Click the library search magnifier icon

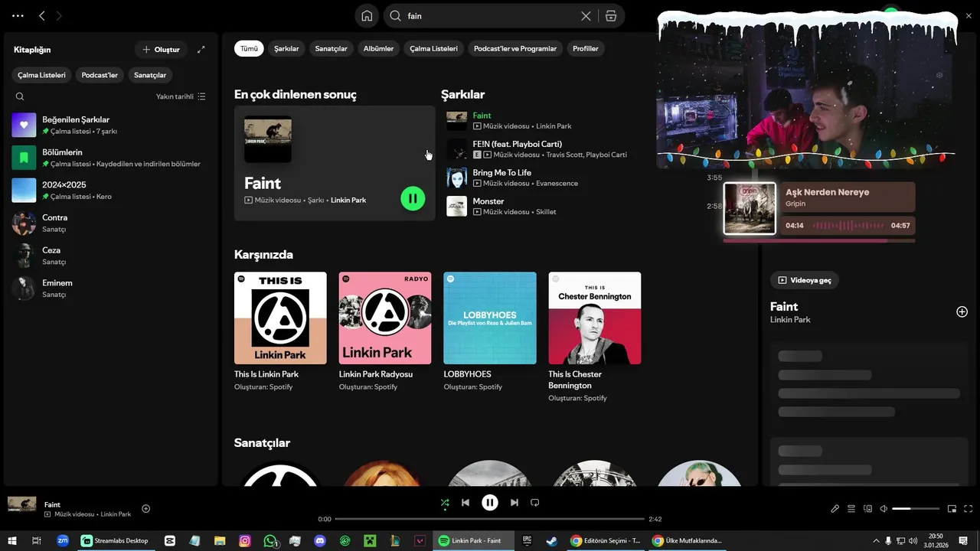click(20, 96)
